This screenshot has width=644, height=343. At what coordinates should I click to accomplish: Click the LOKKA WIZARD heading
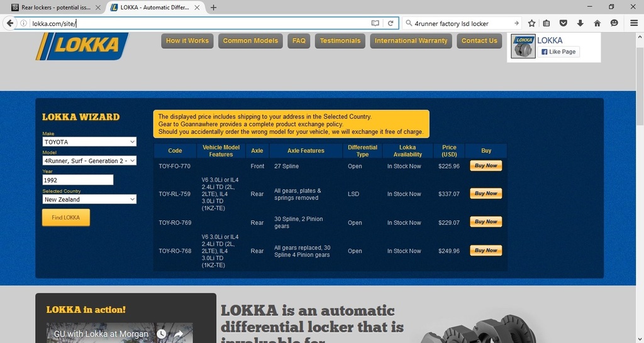tap(81, 117)
